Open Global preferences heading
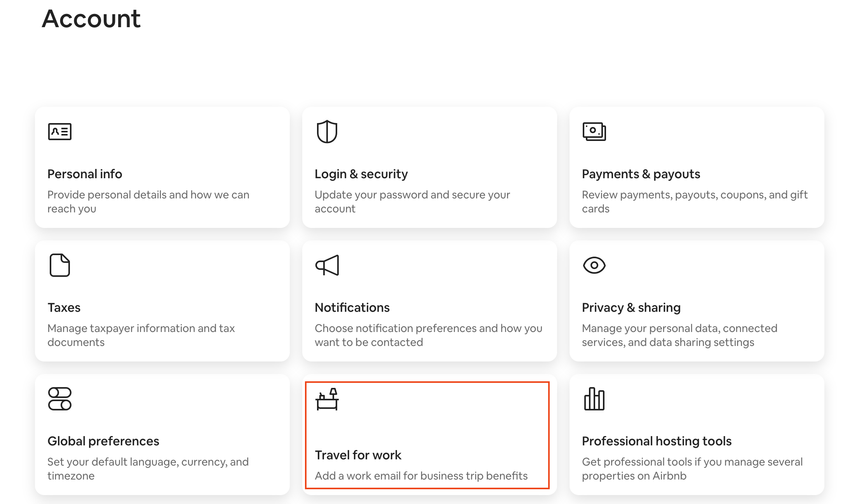This screenshot has height=504, width=857. 103,441
